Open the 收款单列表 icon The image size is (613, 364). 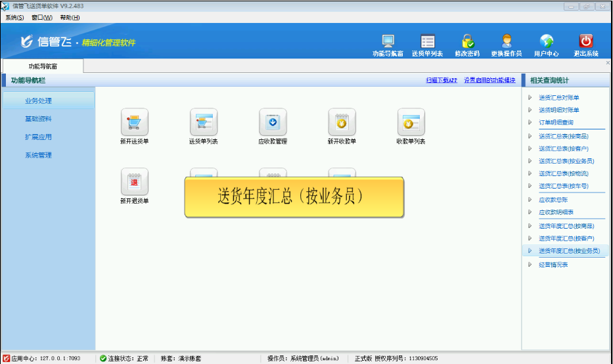click(411, 122)
